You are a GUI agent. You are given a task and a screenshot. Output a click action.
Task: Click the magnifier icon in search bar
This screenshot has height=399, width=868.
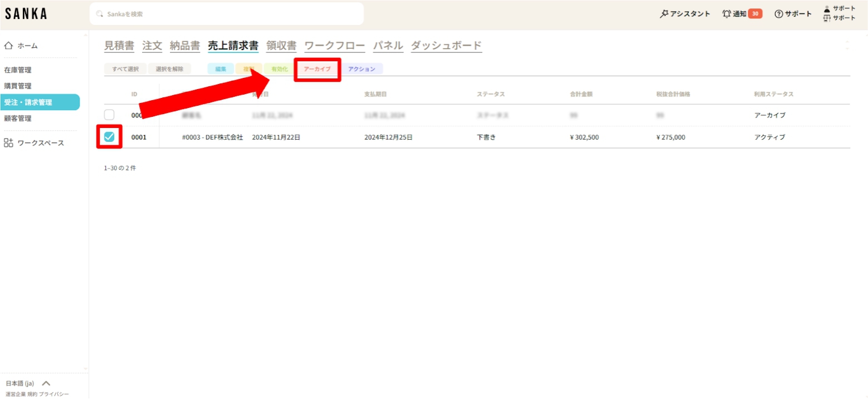pyautogui.click(x=100, y=14)
